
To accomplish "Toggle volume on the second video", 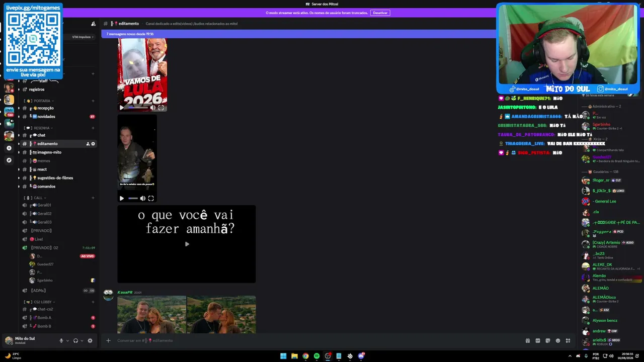I will click(143, 198).
